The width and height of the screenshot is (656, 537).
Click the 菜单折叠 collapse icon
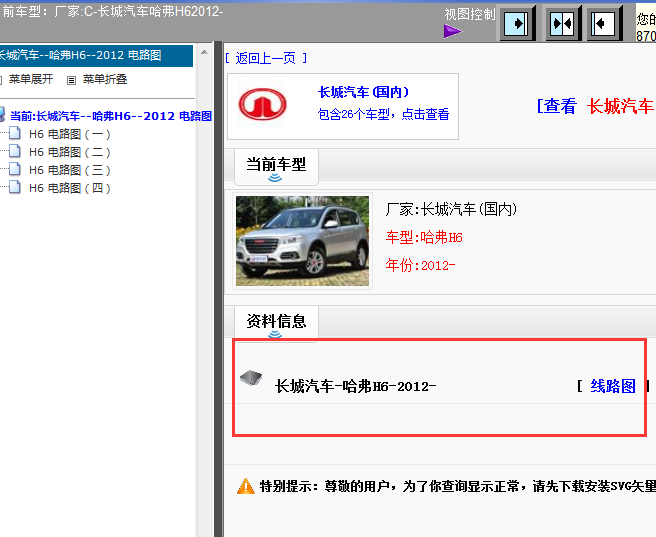tap(72, 80)
